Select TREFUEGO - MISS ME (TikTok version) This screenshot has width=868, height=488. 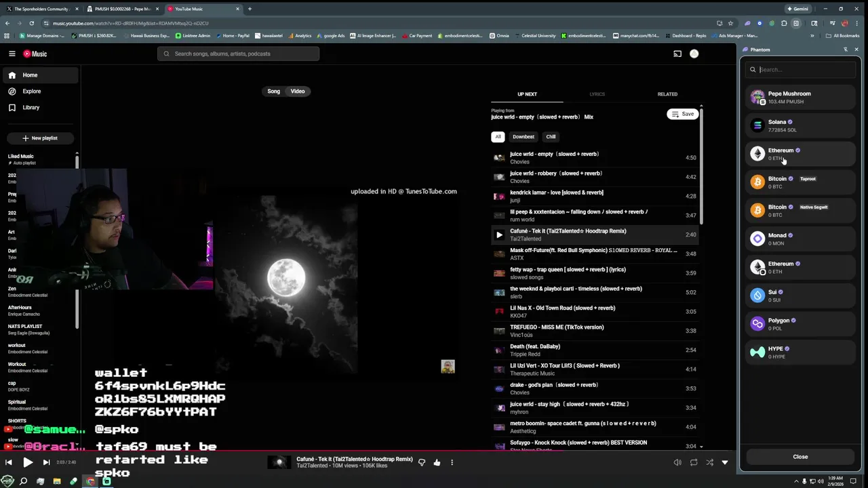[594, 331]
